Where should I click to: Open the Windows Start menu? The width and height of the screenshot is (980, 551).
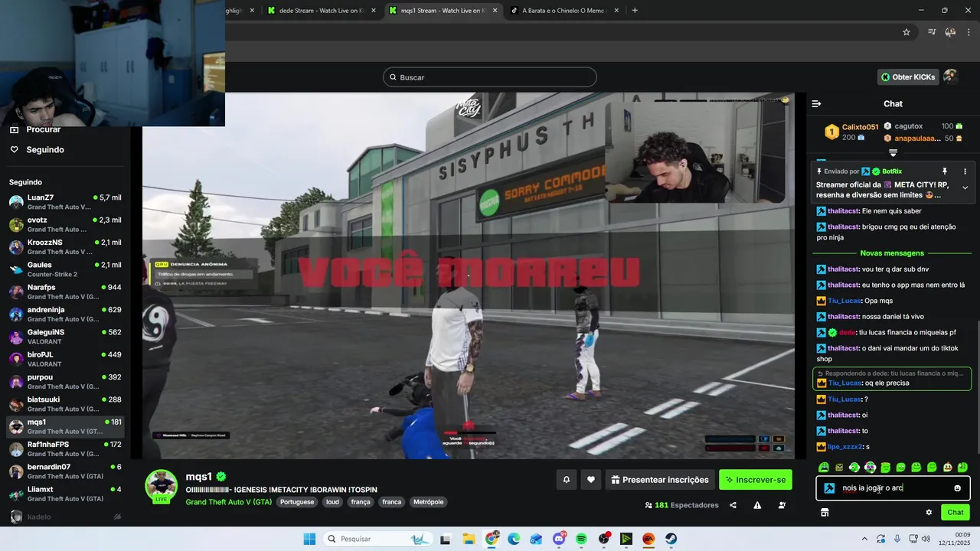tap(309, 539)
